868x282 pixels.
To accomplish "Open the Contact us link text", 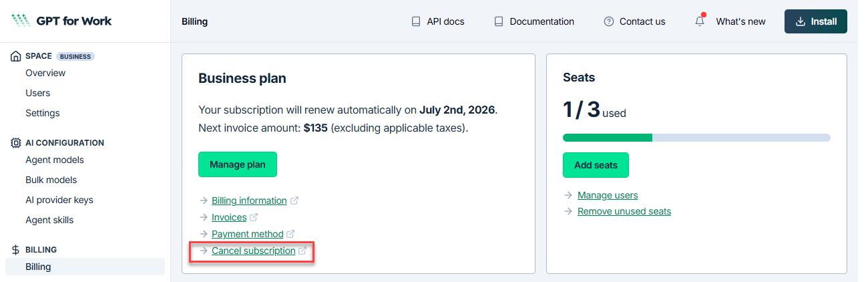I will (642, 21).
